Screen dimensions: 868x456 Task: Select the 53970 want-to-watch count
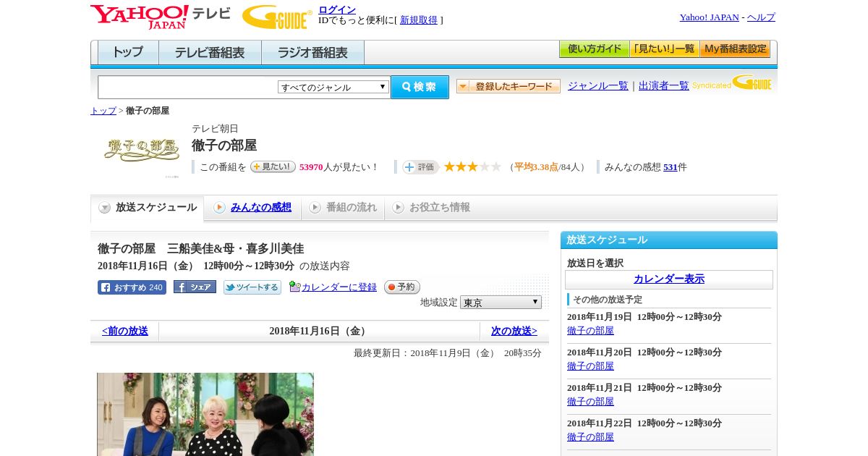311,167
